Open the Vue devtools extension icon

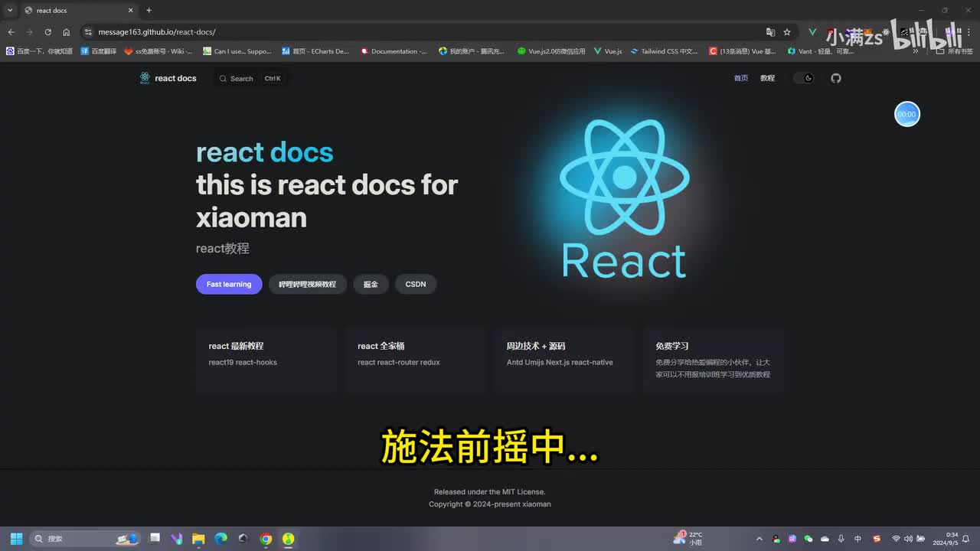[x=812, y=32]
